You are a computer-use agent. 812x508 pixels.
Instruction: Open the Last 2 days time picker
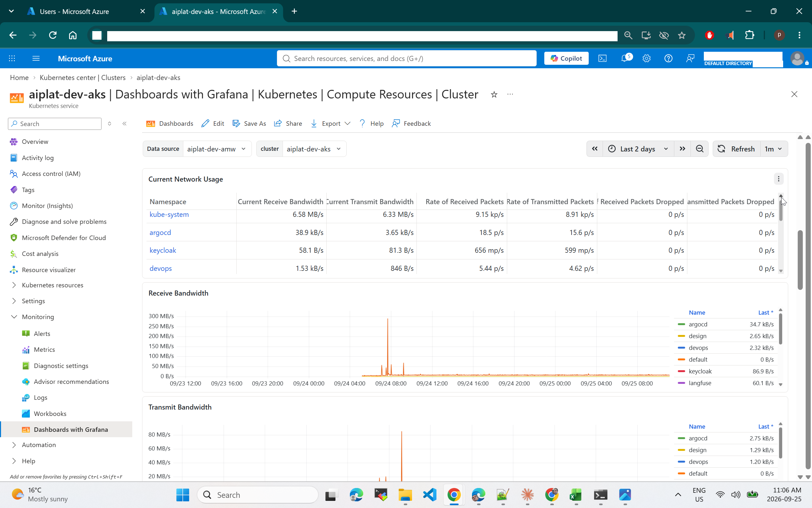(x=638, y=149)
